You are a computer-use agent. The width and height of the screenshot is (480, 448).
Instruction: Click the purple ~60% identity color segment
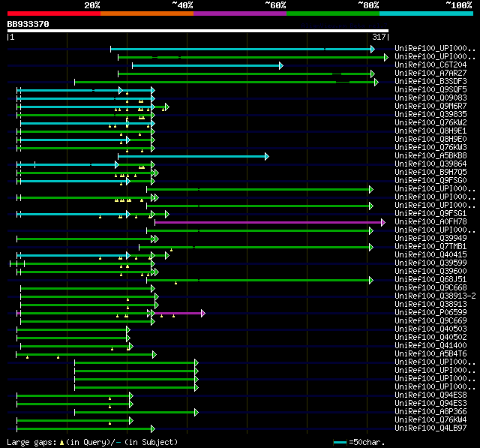coord(240,14)
